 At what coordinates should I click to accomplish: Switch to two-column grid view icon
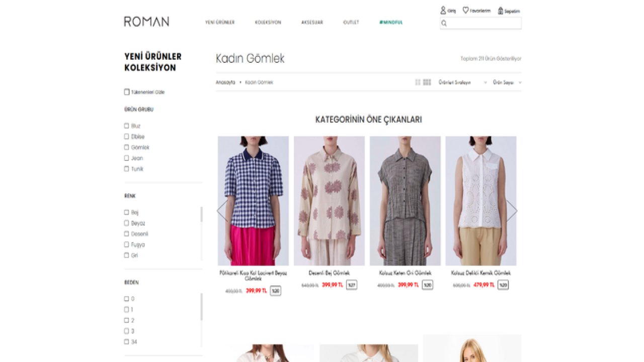418,82
